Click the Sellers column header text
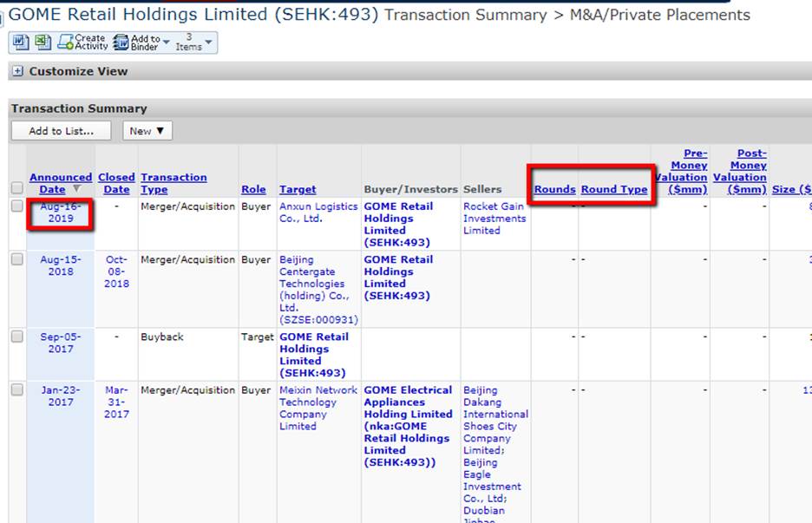Screen dimensions: 812x523 pos(482,190)
